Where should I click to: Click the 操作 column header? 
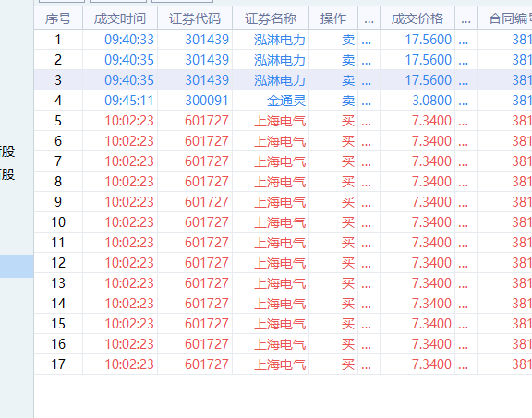tap(333, 18)
